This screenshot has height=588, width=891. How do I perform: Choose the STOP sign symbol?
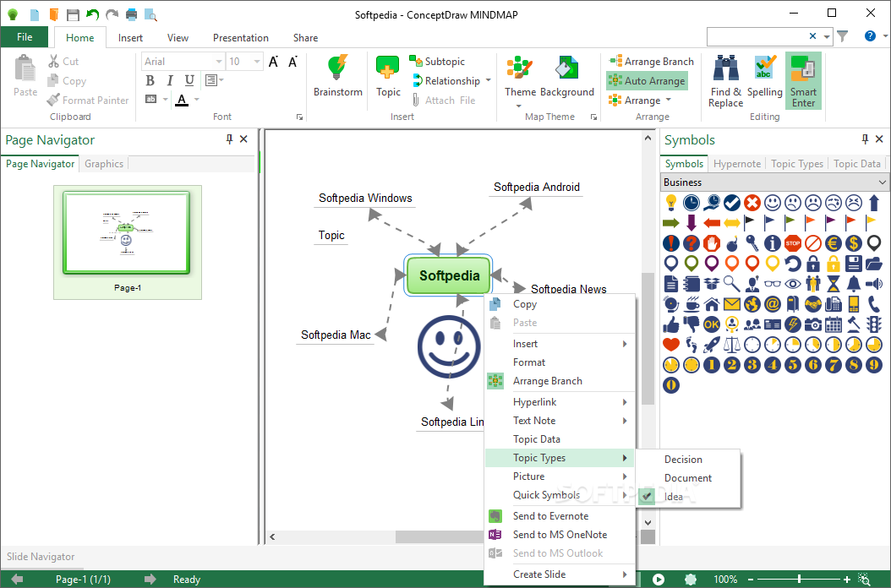point(793,243)
